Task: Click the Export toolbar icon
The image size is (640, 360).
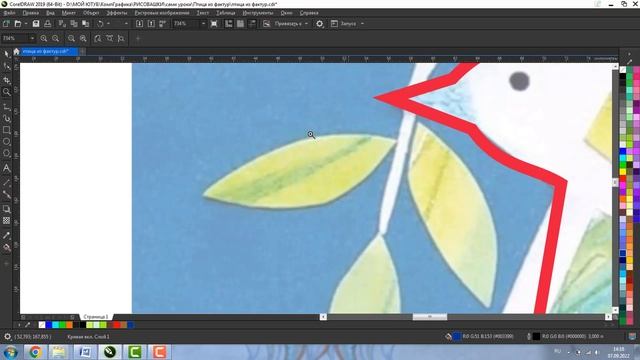Action: [151, 24]
